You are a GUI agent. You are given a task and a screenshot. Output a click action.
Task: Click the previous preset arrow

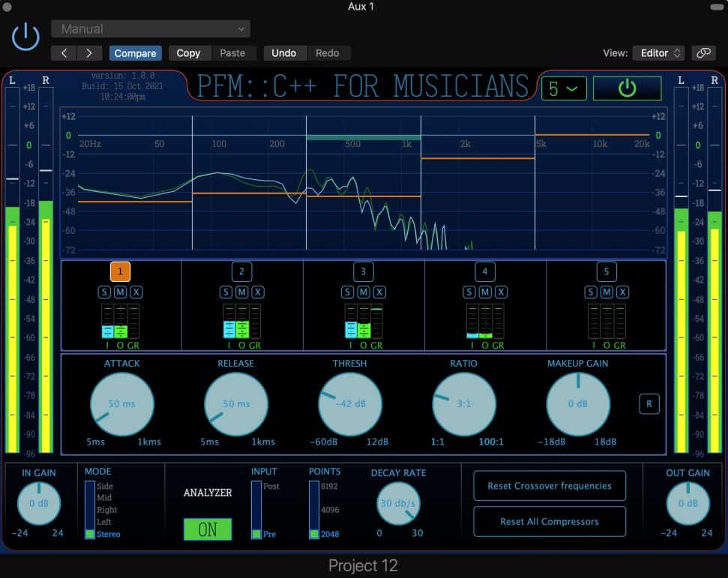click(64, 52)
